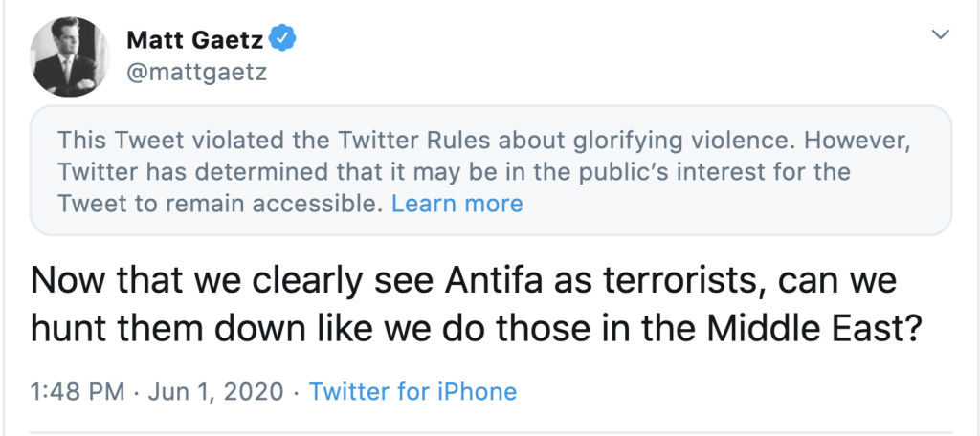Screen dimensions: 980x436
Task: Follow the Learn more link
Action: tap(457, 204)
